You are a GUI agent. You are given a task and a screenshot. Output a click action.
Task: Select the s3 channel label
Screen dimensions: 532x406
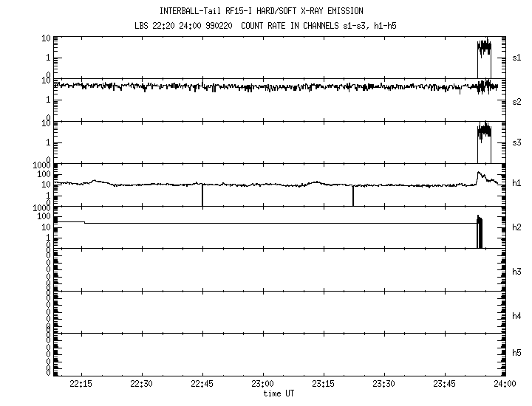coord(517,142)
